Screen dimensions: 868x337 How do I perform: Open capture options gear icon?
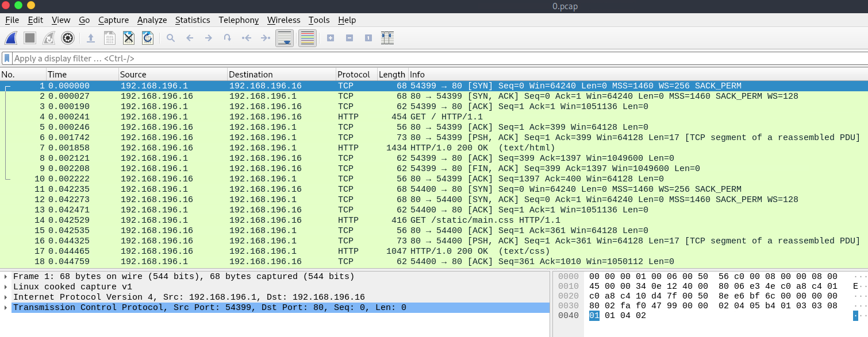point(68,38)
